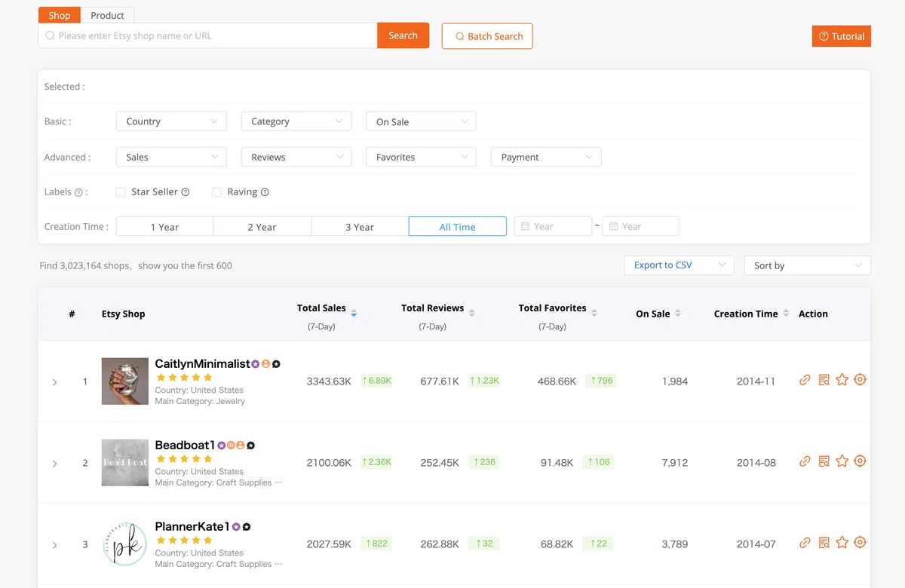The height and width of the screenshot is (588, 905).
Task: Open the Payment dropdown
Action: (546, 157)
